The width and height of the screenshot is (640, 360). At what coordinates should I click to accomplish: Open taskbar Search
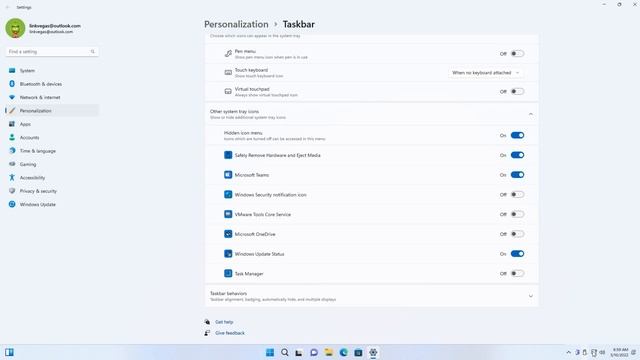point(284,353)
